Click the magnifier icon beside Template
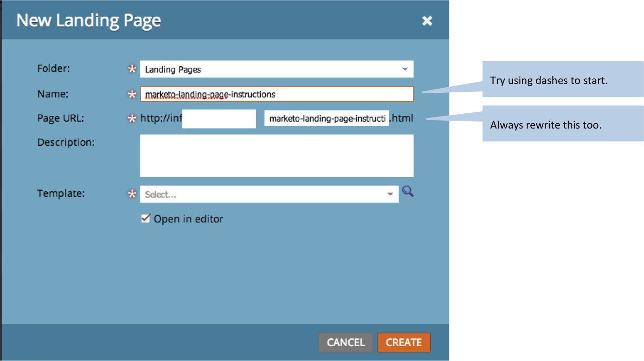Viewport: 644px width, 361px height. coord(408,192)
